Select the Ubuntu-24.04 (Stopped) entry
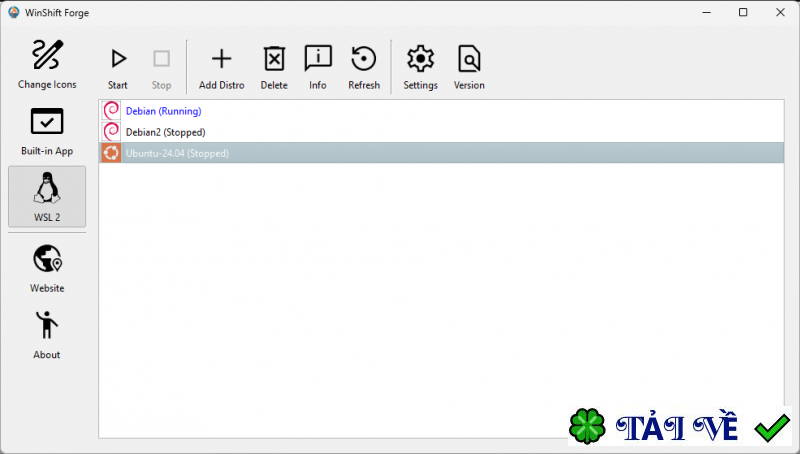This screenshot has height=454, width=800. [441, 153]
